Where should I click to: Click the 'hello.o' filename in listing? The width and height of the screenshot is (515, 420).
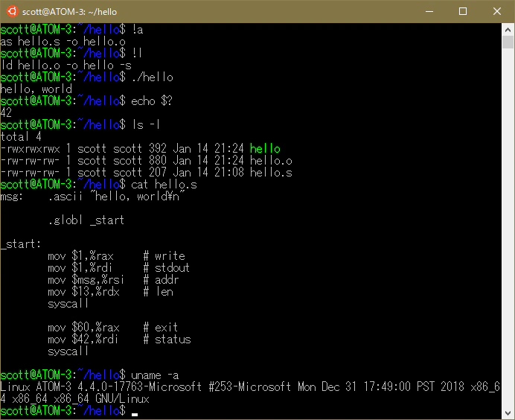pyautogui.click(x=271, y=160)
